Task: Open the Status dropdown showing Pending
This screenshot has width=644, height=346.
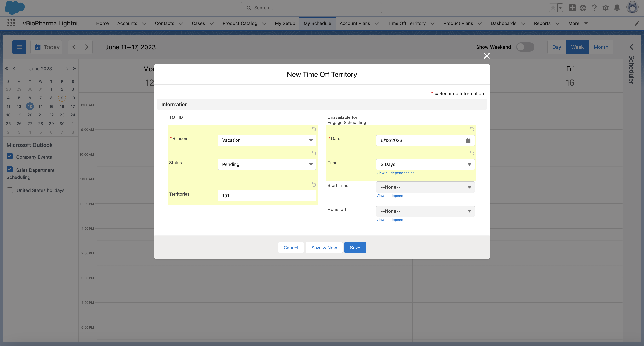Action: 267,164
